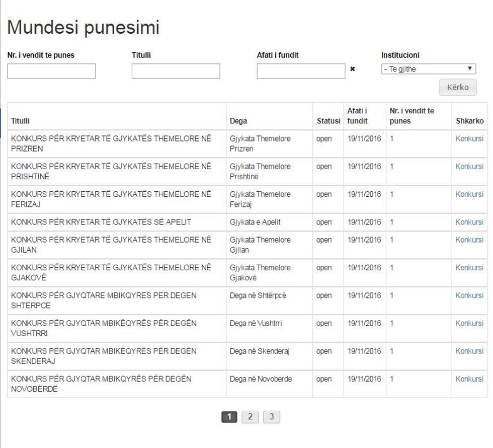
Task: Click the Statusi column header
Action: (x=328, y=121)
